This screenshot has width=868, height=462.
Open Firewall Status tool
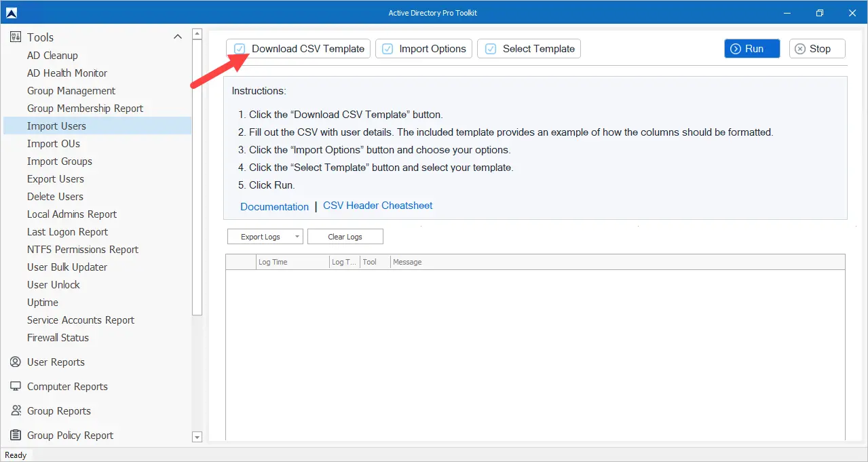point(58,338)
